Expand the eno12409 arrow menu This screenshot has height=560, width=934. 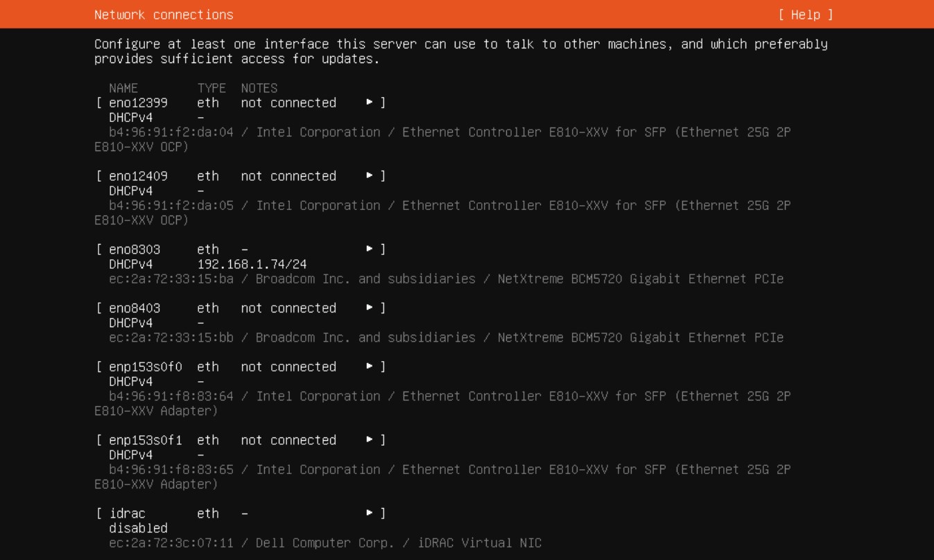point(370,176)
